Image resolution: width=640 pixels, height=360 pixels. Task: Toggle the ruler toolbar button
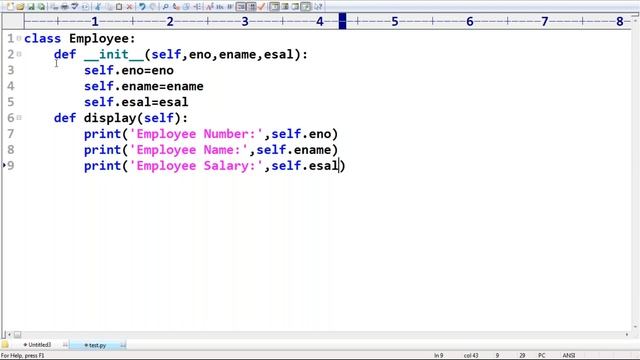point(252,7)
